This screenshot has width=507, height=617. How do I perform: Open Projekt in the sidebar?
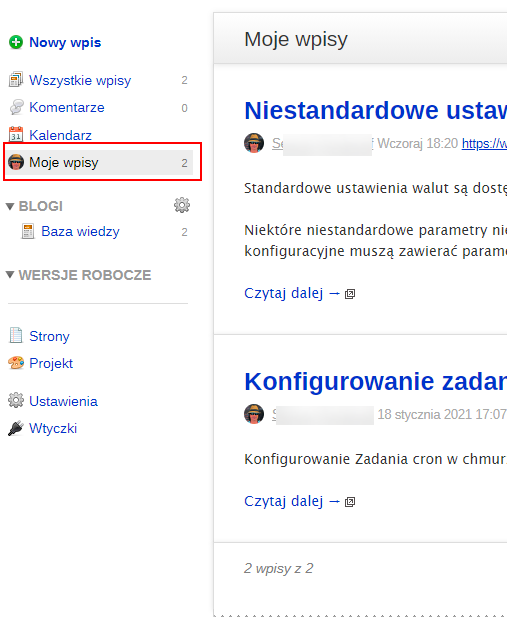pos(51,363)
